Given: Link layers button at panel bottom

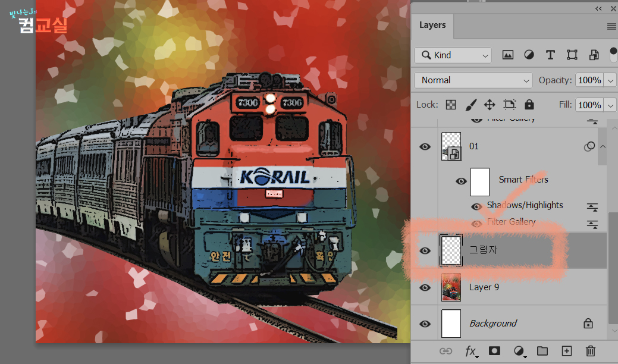Looking at the screenshot, I should tap(446, 351).
